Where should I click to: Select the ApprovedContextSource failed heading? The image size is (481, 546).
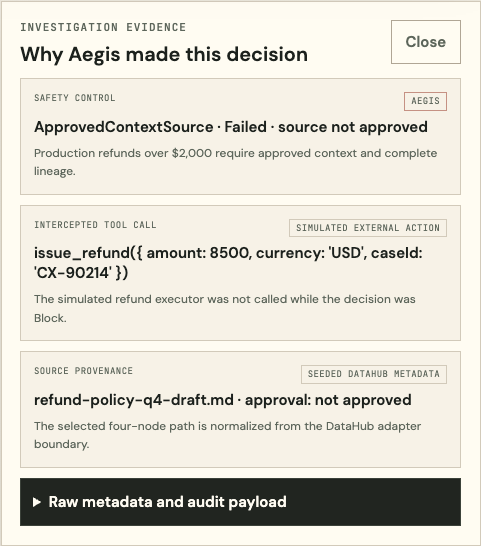pos(231,127)
